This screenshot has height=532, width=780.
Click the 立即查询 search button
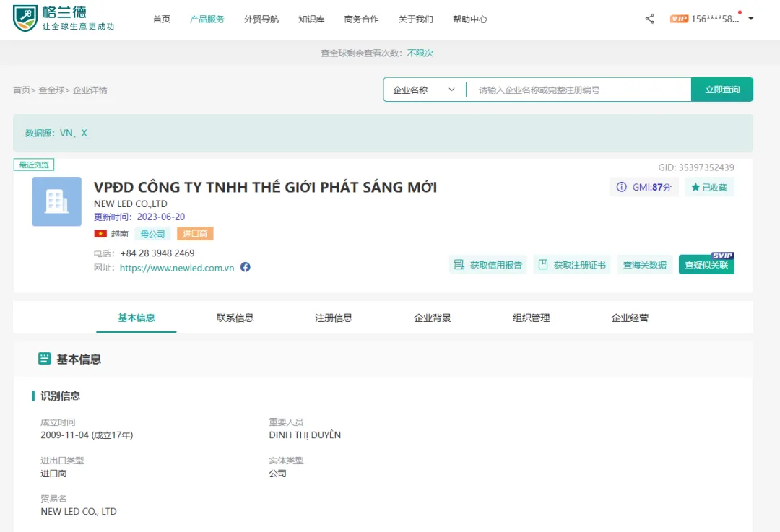pyautogui.click(x=721, y=90)
